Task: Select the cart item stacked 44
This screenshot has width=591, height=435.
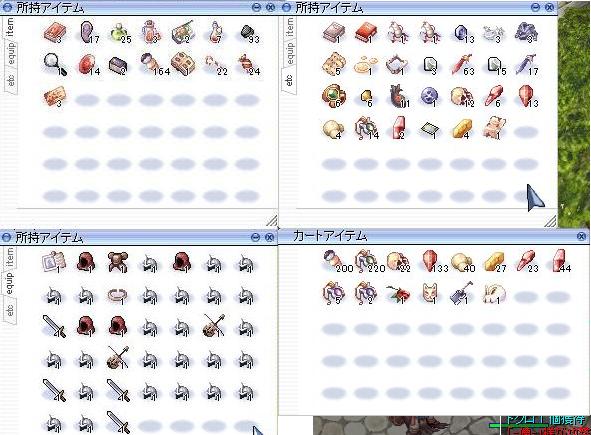Action: click(x=559, y=261)
